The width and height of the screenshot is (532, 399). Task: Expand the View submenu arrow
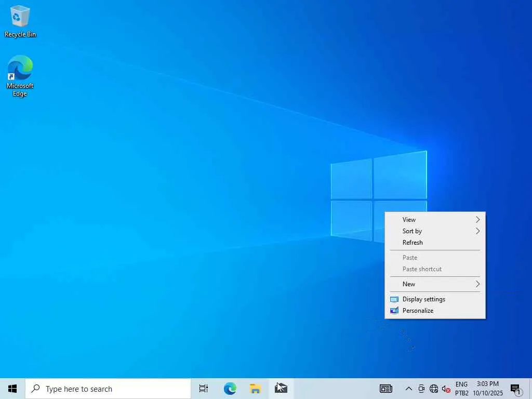coord(478,220)
